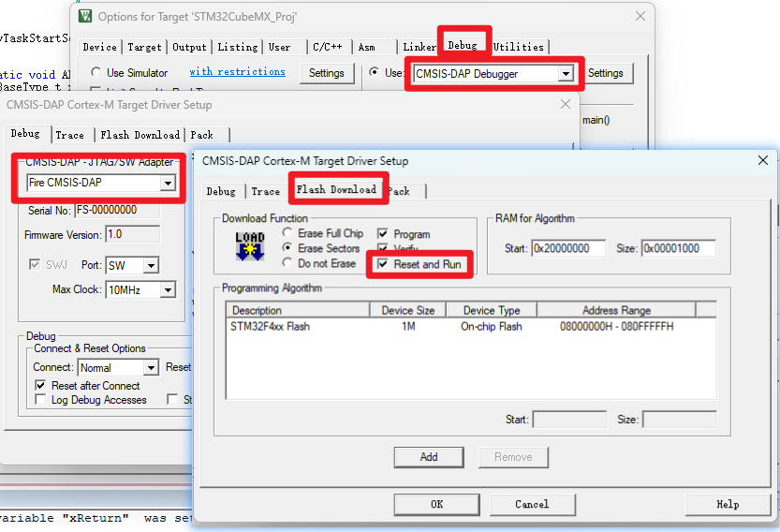
Task: Open the Fire CMSIS-DAP adapter dropdown
Action: (169, 183)
